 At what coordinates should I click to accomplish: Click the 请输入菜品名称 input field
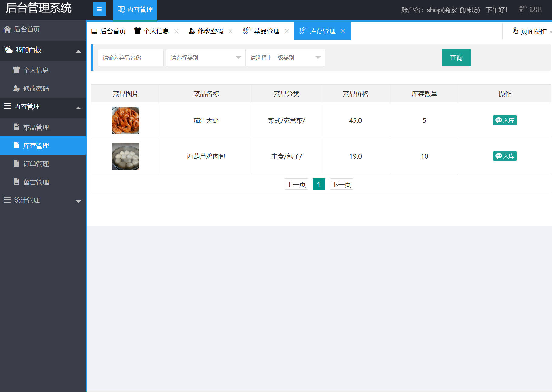131,57
